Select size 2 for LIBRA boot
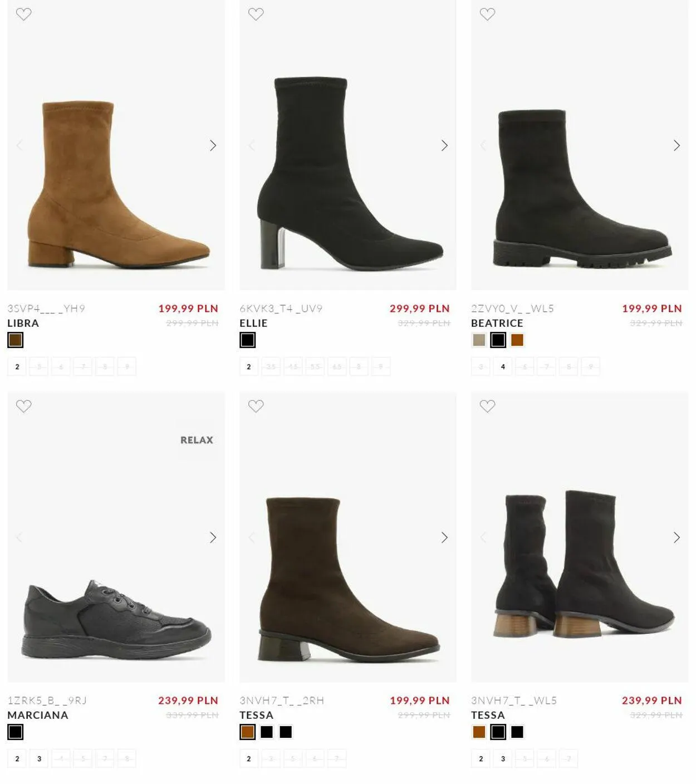696x784 pixels. 17,366
